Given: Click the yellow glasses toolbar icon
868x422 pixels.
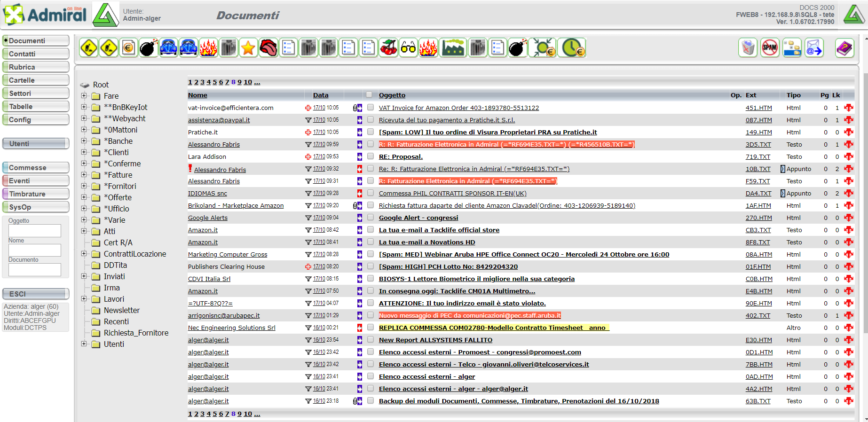Looking at the screenshot, I should tap(408, 47).
